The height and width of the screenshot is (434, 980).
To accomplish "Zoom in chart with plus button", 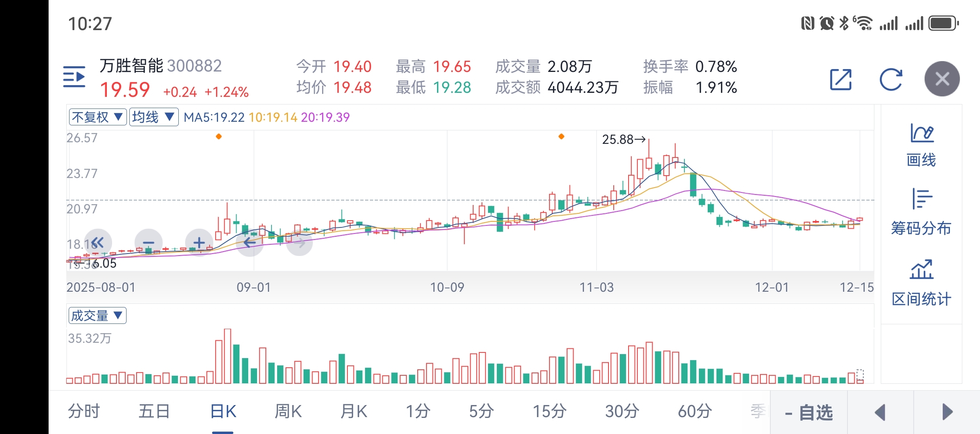I will point(199,242).
